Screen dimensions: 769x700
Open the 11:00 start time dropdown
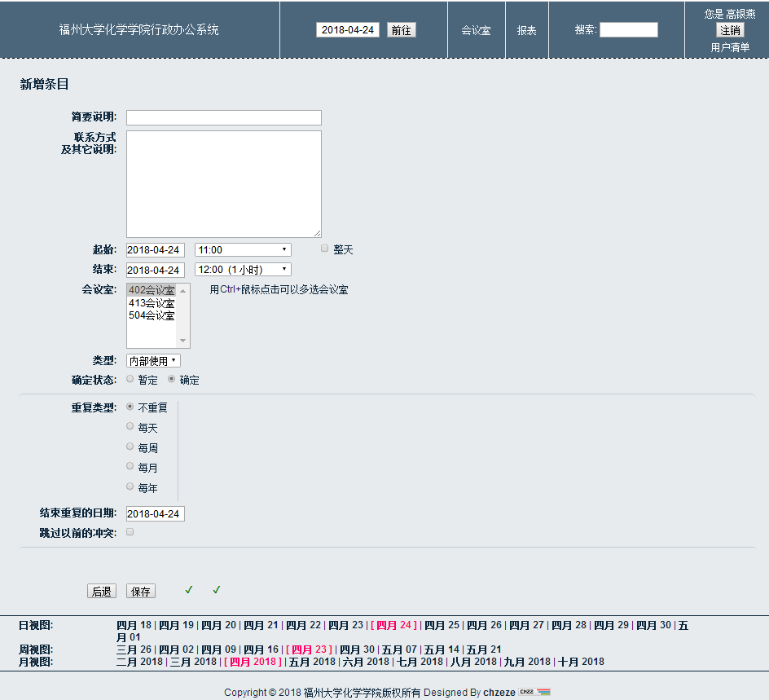242,249
